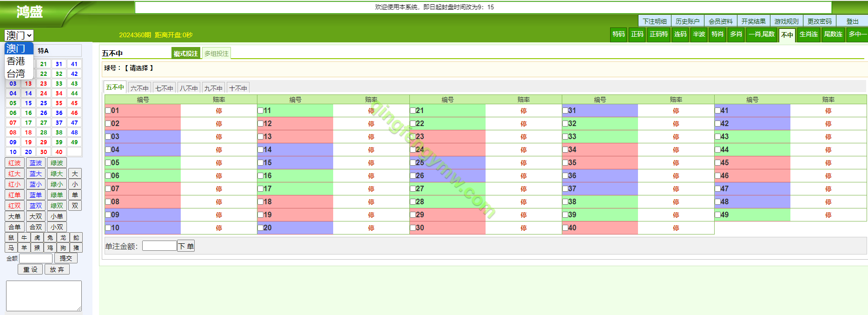Open 下注明细 in the top navigation
The image size is (868, 315).
654,21
